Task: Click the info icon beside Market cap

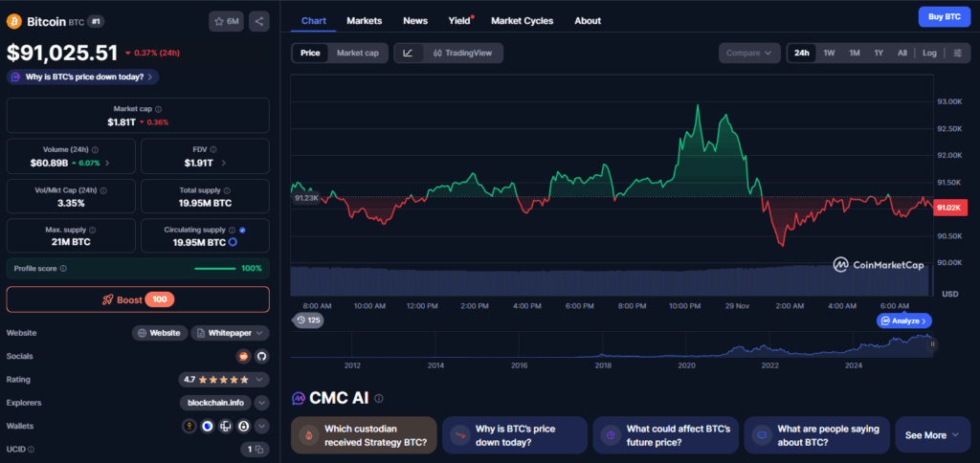Action: [159, 110]
